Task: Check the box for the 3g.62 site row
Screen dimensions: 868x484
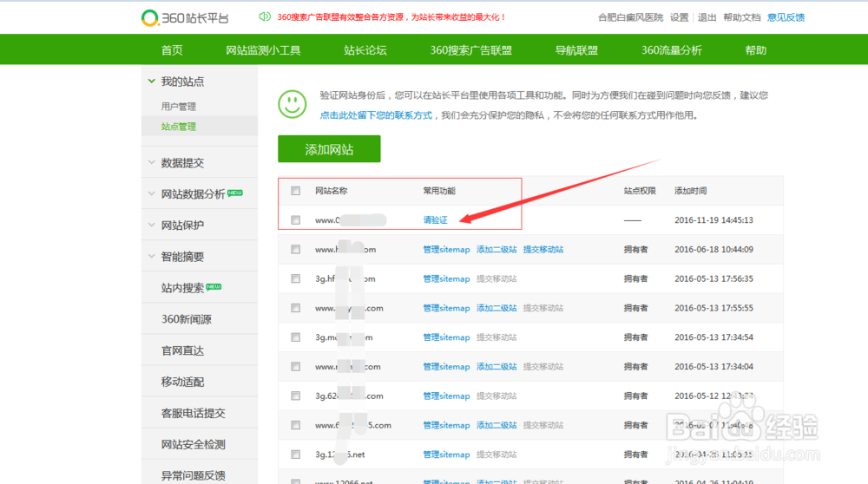Action: click(x=296, y=396)
